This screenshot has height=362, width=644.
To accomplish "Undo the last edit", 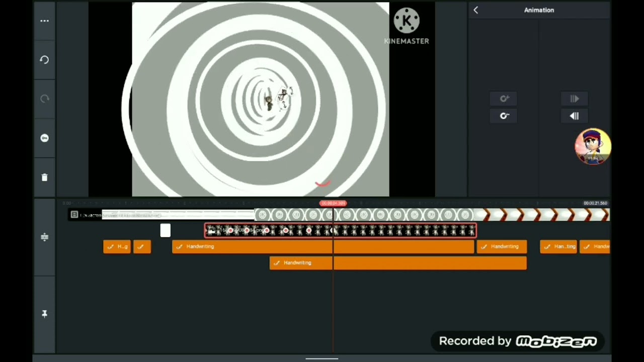I will point(44,60).
